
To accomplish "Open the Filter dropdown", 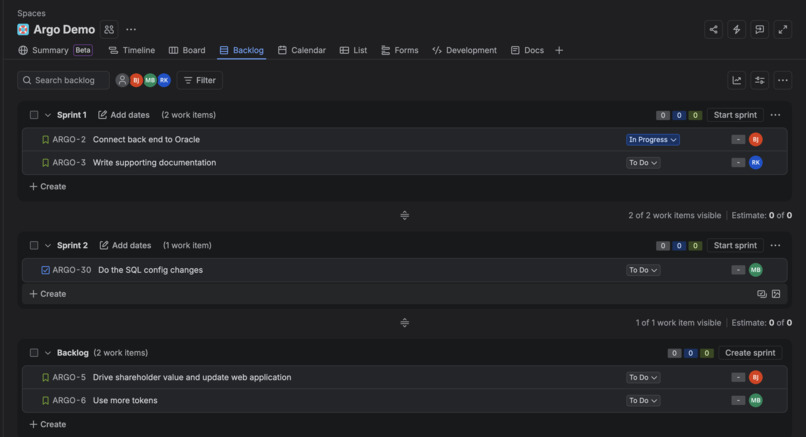I will (x=199, y=80).
